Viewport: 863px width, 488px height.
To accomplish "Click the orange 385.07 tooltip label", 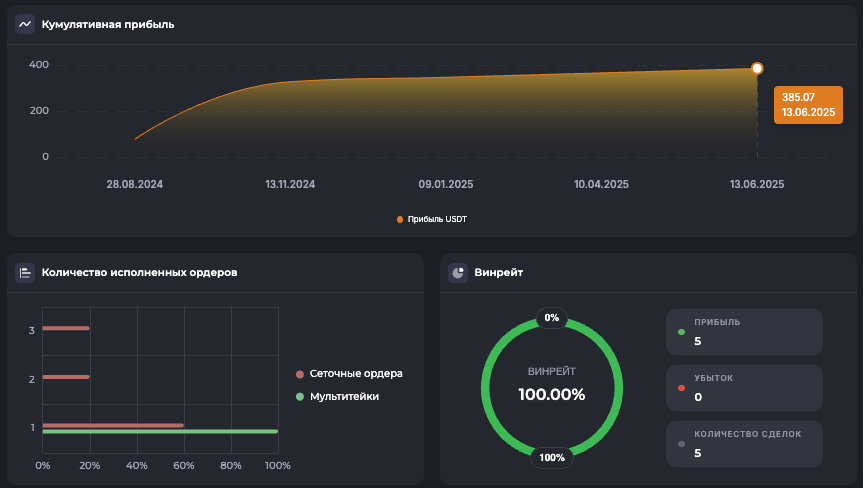I will point(807,104).
